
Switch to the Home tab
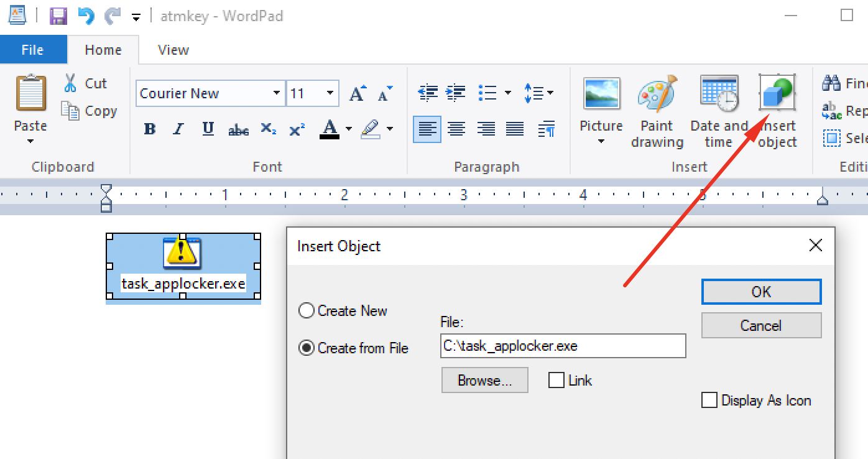click(x=103, y=50)
